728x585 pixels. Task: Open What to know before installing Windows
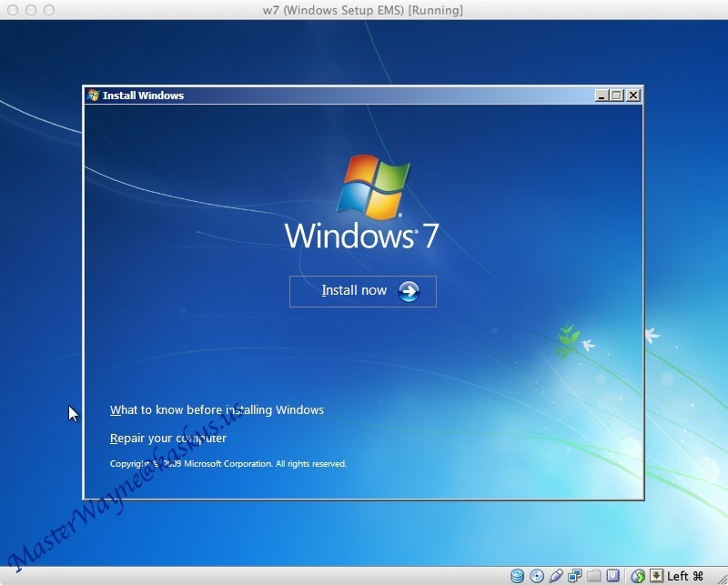click(217, 410)
